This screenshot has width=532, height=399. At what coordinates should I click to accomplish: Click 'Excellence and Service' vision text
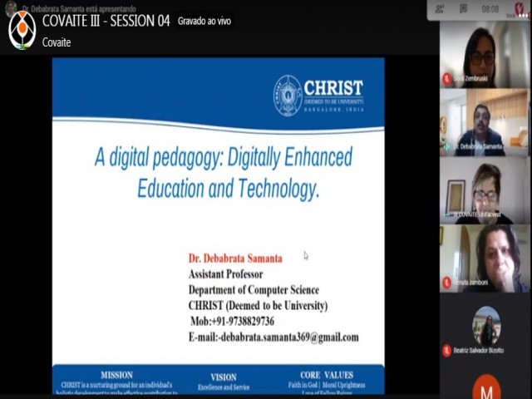pyautogui.click(x=224, y=387)
